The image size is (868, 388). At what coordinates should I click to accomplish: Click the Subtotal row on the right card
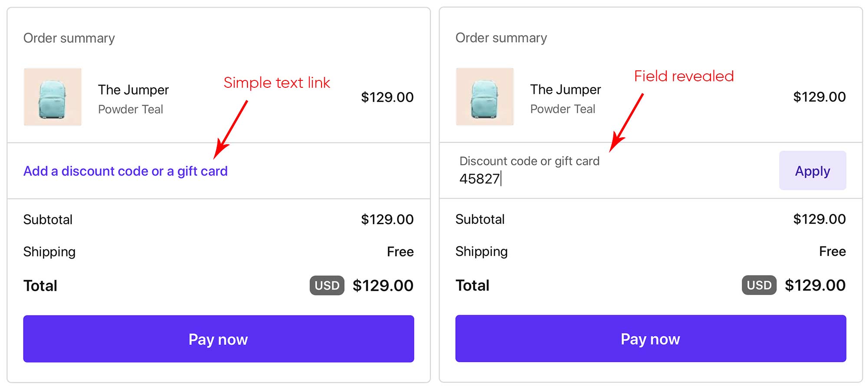pos(480,219)
